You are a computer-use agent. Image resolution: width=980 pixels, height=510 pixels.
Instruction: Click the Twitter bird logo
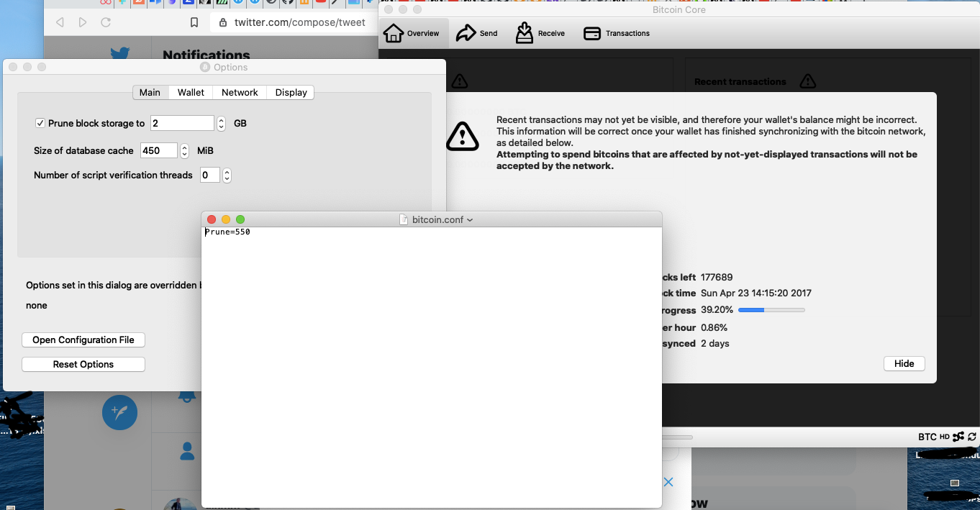(x=119, y=53)
